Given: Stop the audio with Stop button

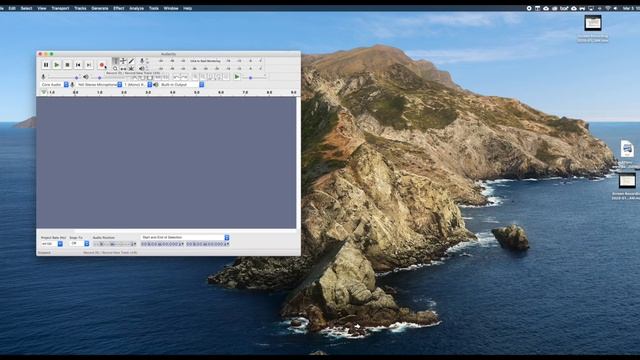Looking at the screenshot, I should 67,65.
